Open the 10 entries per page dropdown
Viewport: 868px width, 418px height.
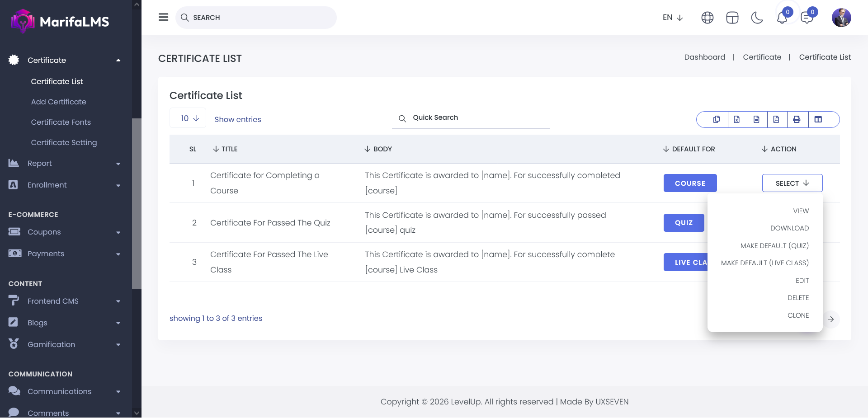pos(188,118)
